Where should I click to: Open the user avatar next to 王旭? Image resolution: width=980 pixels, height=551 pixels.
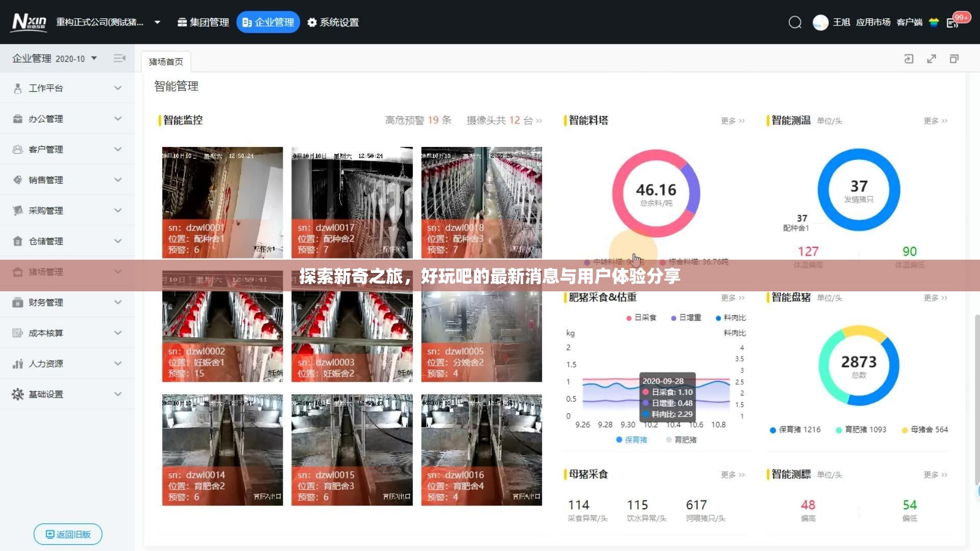tap(820, 22)
